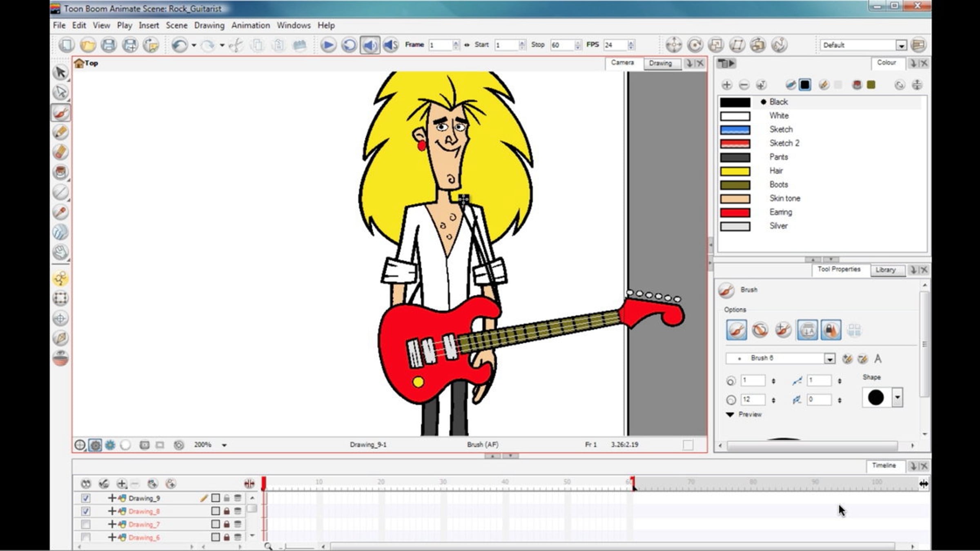Screen dimensions: 980x551
Task: Select the Eraser tool in the left toolbar
Action: pos(60,152)
